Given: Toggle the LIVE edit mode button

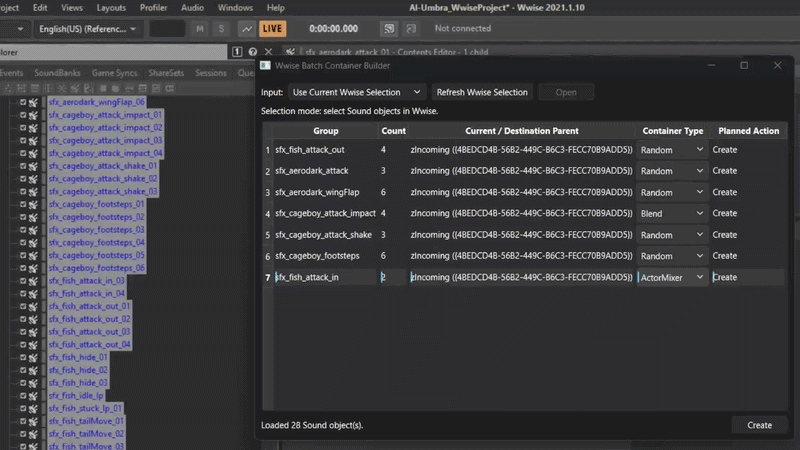Looking at the screenshot, I should tap(272, 29).
